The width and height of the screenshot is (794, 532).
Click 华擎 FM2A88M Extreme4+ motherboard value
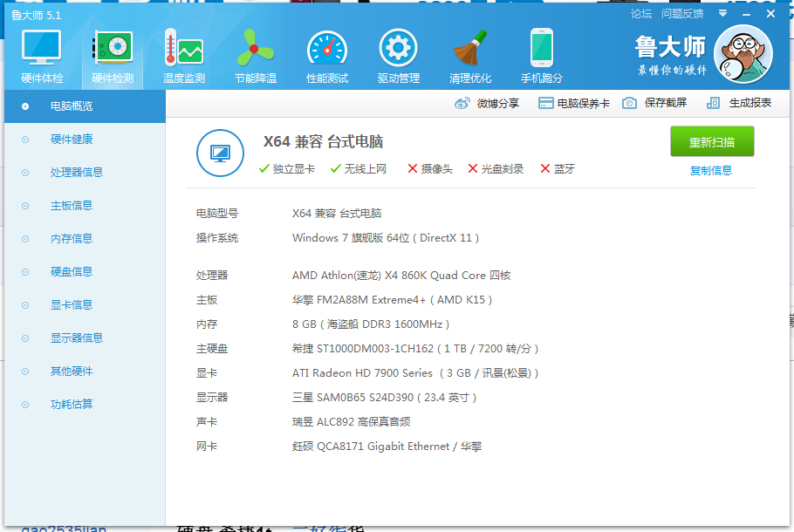tap(392, 300)
